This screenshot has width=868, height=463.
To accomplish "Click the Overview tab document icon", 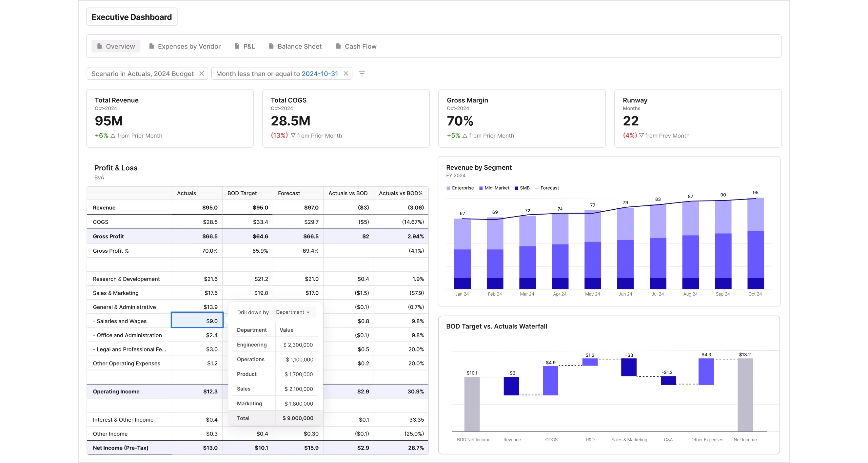I will [x=99, y=46].
